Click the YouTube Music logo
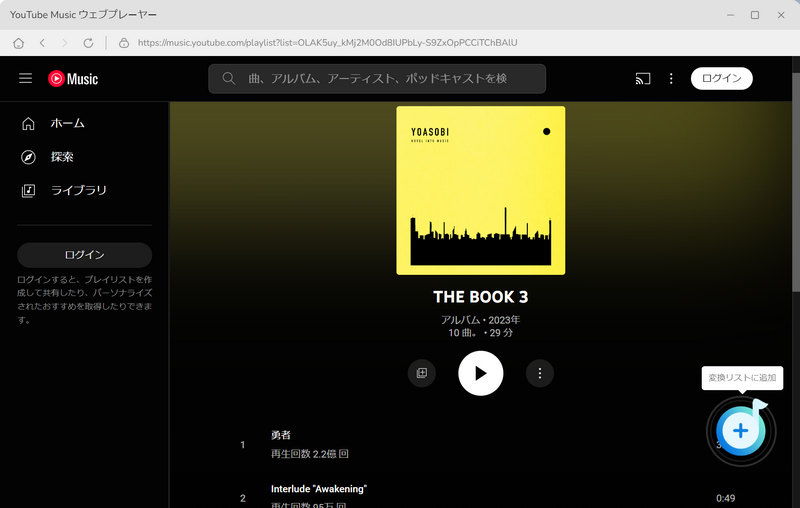This screenshot has width=800, height=508. tap(73, 79)
